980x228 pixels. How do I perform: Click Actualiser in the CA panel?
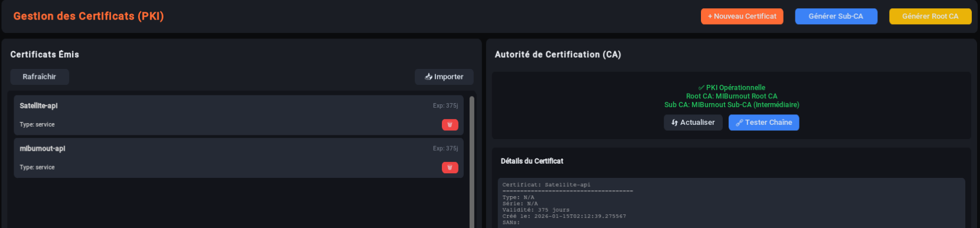(x=693, y=123)
